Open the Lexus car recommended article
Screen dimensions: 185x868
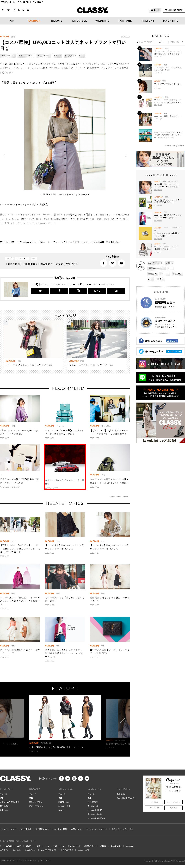tap(65, 467)
